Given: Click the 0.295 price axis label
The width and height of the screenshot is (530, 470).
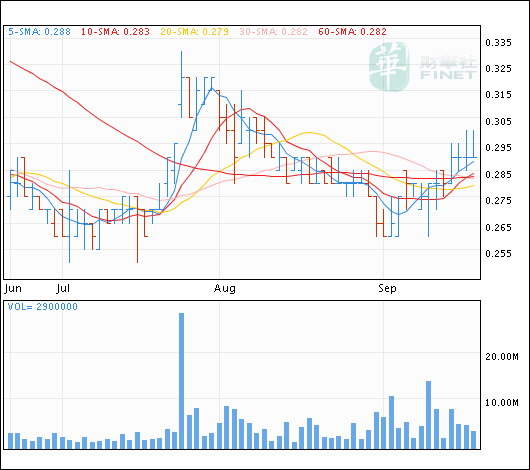Looking at the screenshot, I should pyautogui.click(x=499, y=148).
